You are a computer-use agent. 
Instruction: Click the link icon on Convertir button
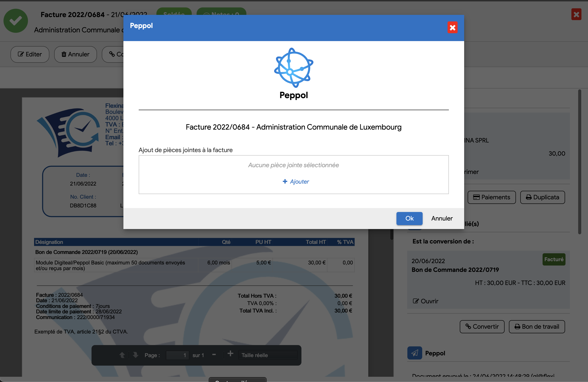(468, 326)
